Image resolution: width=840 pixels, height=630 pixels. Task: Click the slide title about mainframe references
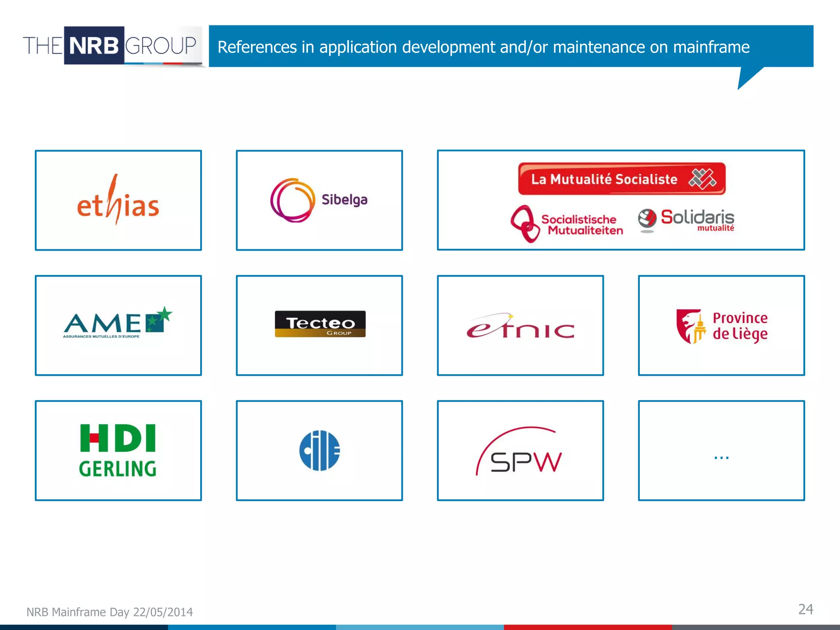[x=484, y=47]
